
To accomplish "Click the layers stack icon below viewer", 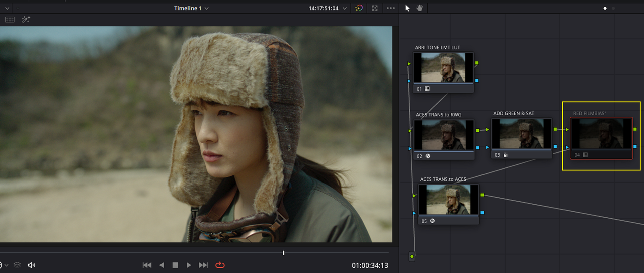I will click(17, 265).
